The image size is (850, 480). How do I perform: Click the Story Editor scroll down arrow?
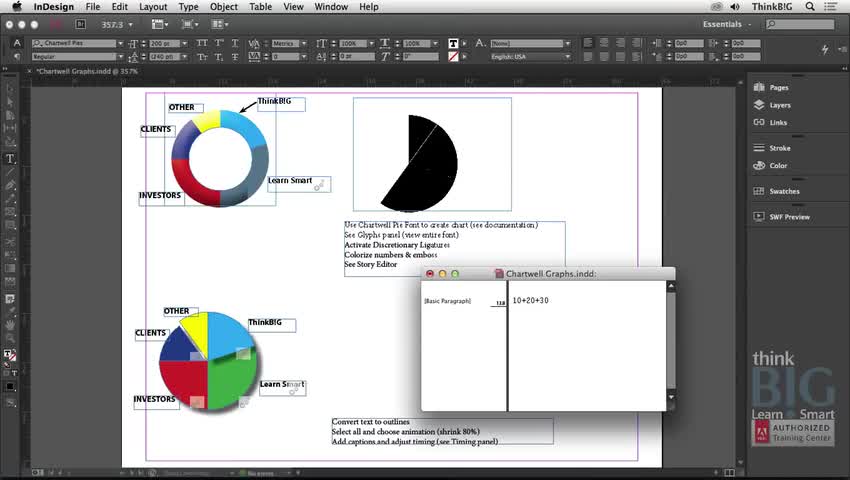point(671,398)
